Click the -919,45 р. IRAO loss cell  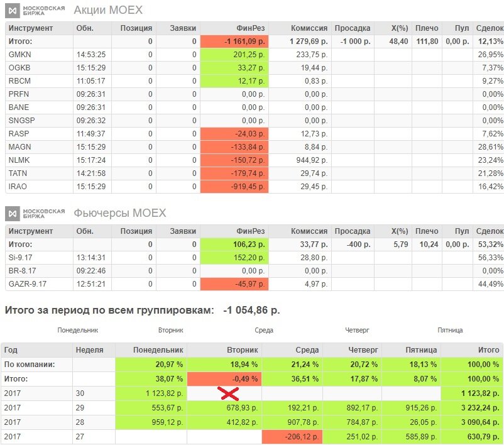tap(234, 187)
